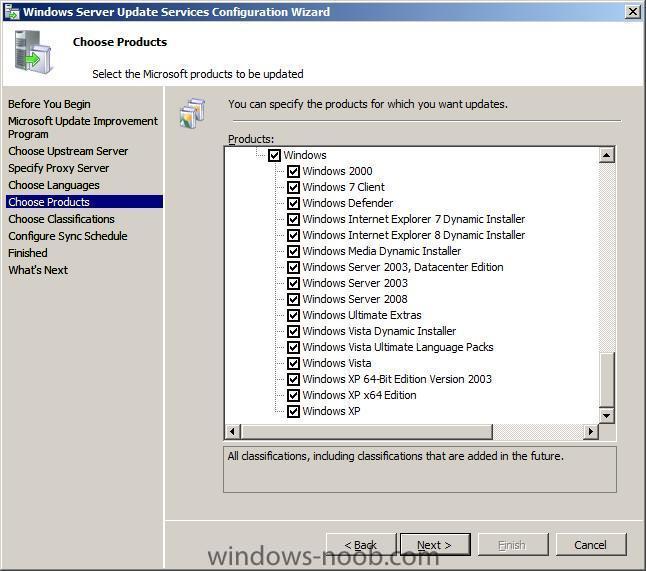Toggle Windows Vista Ultimate Language Packs checkbox

[x=293, y=347]
